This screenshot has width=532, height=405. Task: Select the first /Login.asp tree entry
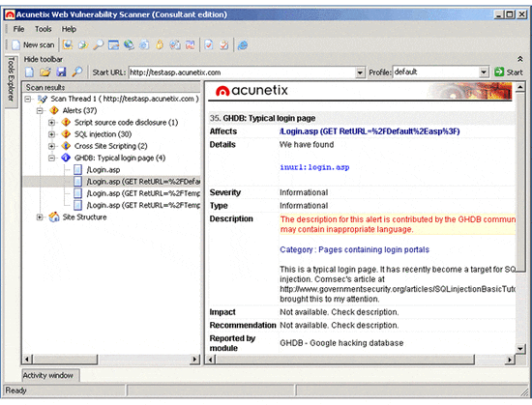point(103,170)
